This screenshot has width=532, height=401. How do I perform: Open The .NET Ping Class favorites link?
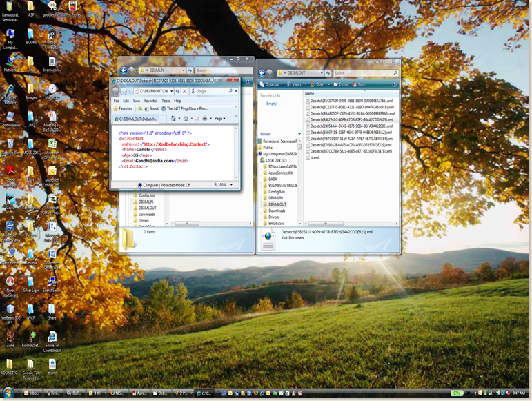tap(184, 108)
